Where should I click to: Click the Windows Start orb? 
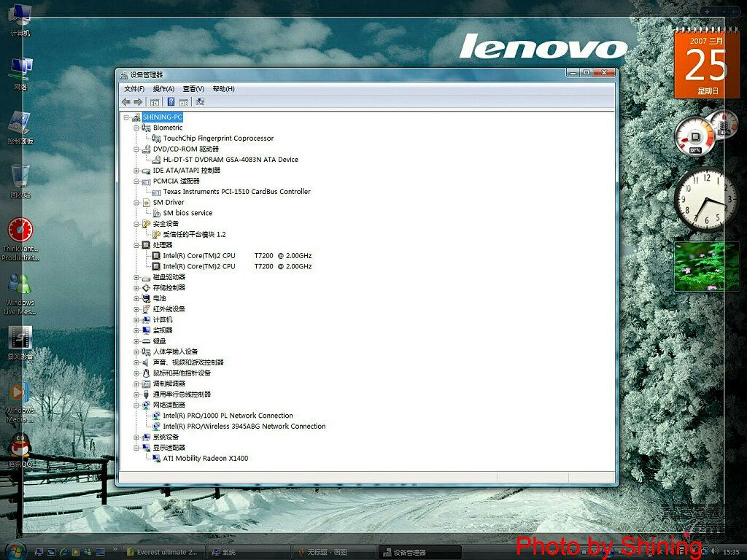point(15,551)
